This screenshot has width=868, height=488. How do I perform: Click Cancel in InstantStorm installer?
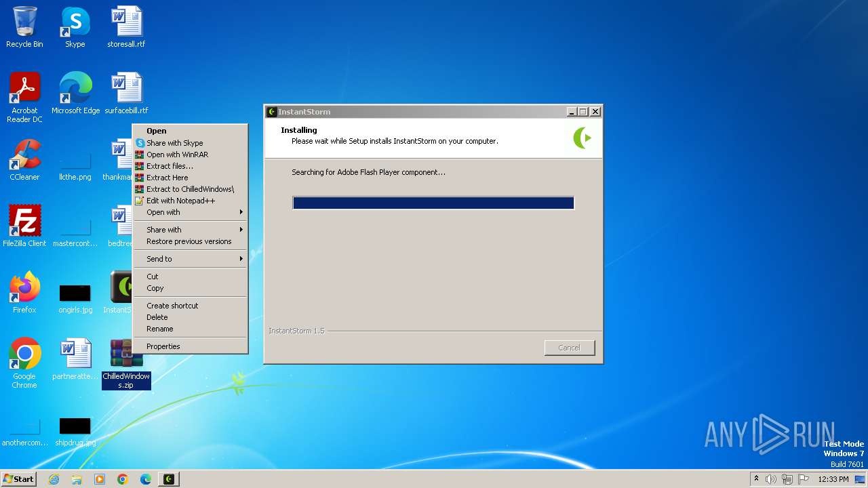[x=570, y=348]
